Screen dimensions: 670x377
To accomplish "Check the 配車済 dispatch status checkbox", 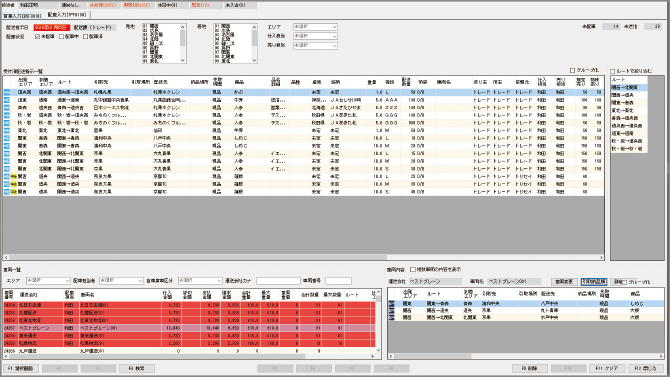I will pos(85,37).
